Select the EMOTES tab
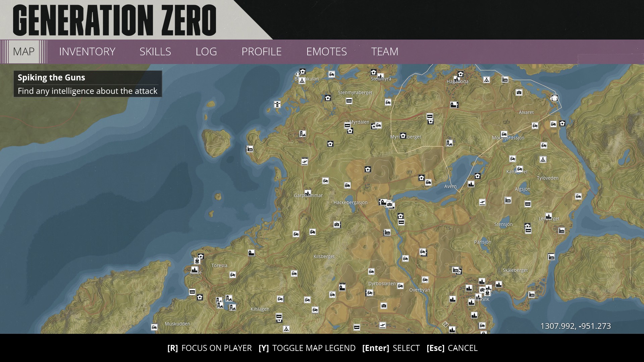The height and width of the screenshot is (362, 644). (327, 52)
